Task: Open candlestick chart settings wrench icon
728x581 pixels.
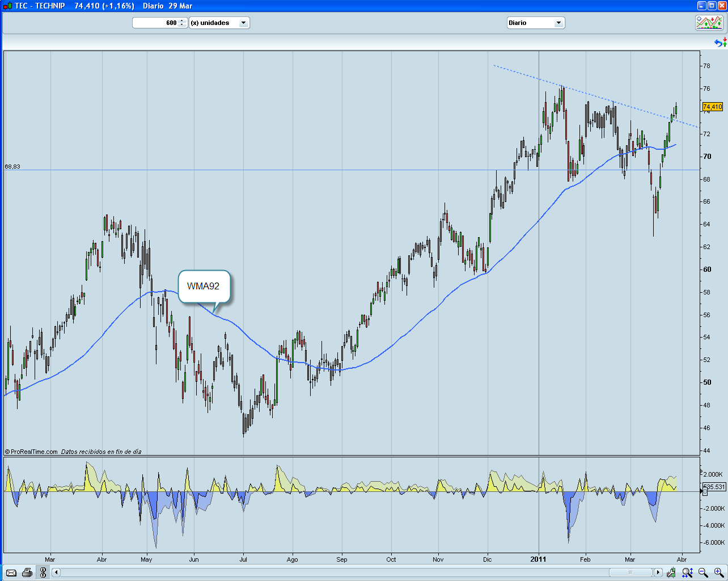Action: 671,572
